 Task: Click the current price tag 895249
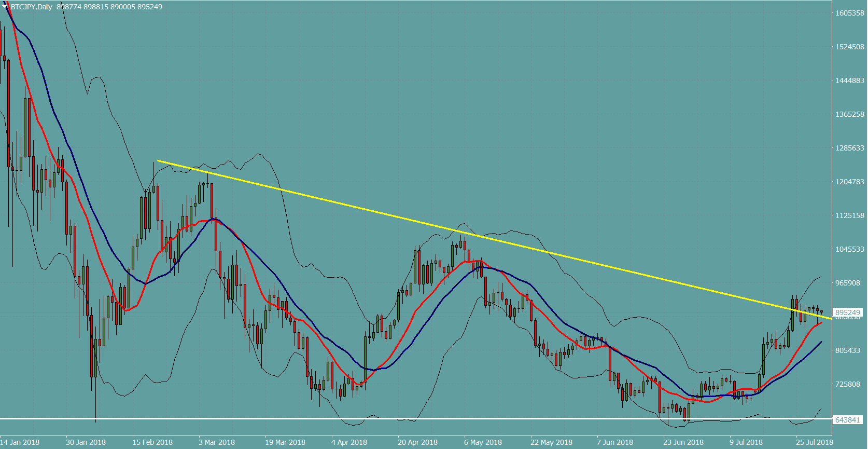[848, 312]
